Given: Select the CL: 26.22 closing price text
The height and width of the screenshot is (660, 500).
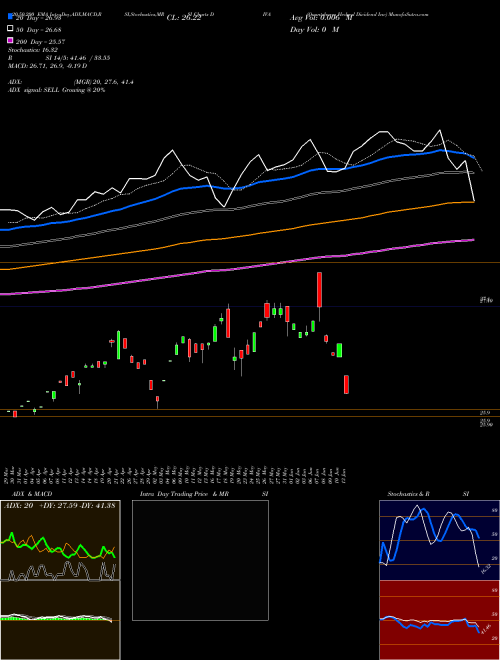Looking at the screenshot, I should (184, 18).
